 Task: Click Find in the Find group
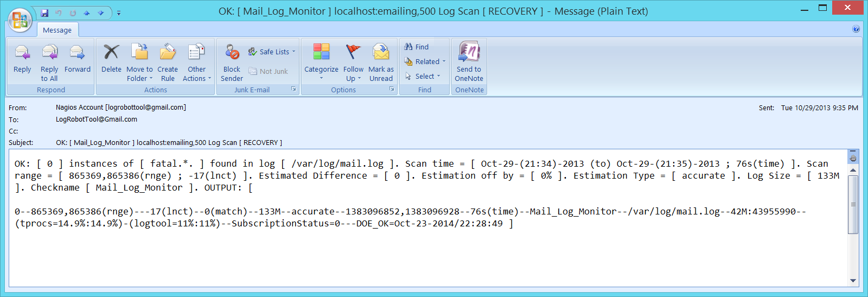click(x=417, y=47)
